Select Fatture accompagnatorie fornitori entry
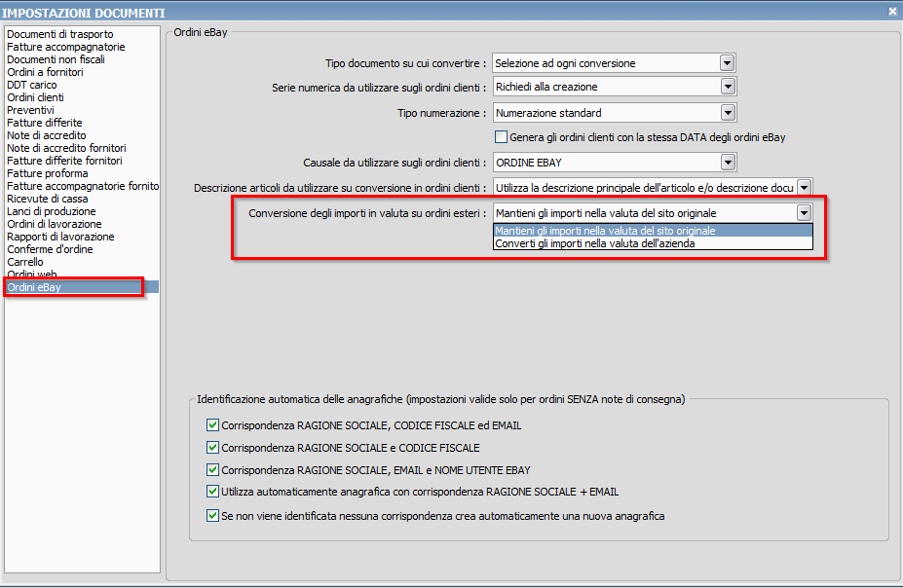Viewport: 903px width, 588px height. (x=83, y=186)
